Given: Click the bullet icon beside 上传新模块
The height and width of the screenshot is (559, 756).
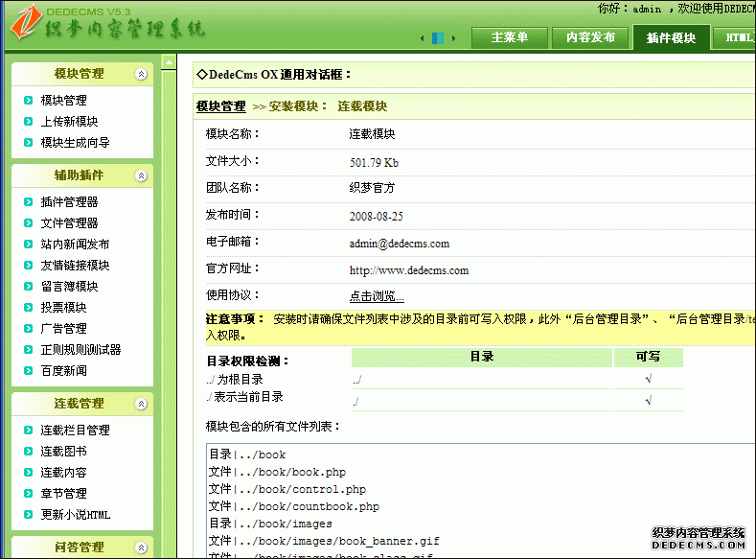Looking at the screenshot, I should (28, 122).
